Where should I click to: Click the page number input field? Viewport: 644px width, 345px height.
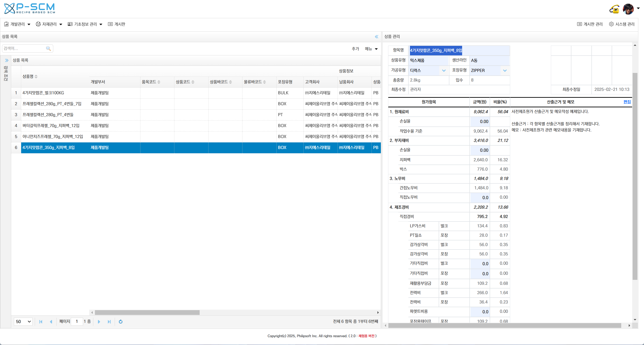[77, 322]
